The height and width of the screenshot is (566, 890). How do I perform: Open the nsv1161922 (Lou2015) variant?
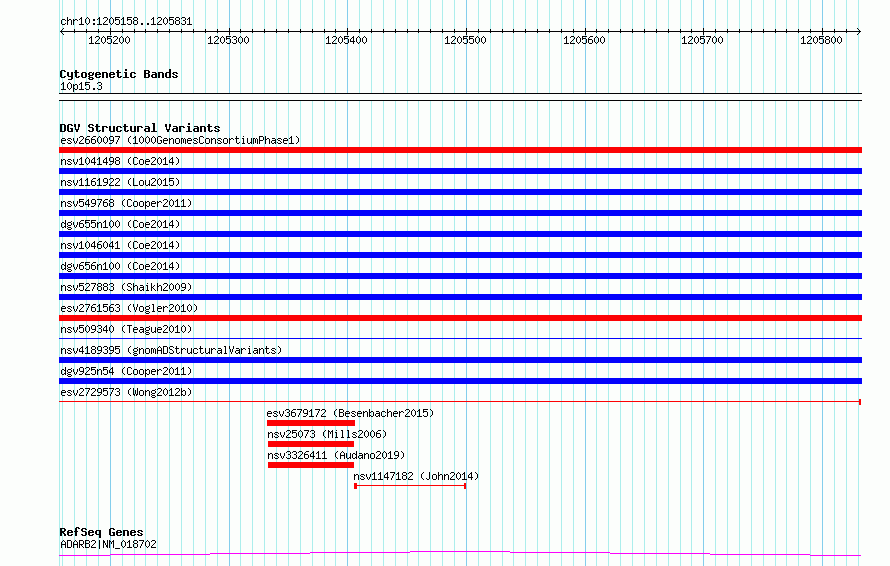(x=120, y=182)
